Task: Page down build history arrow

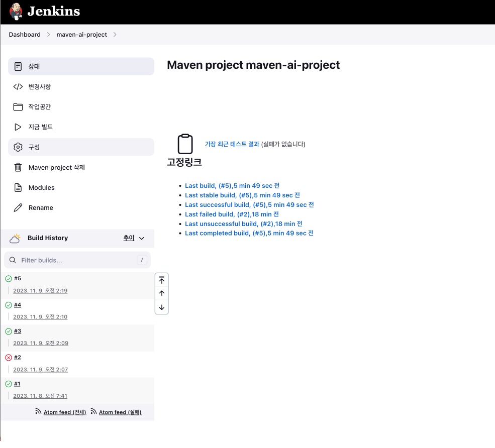Action: click(x=162, y=307)
